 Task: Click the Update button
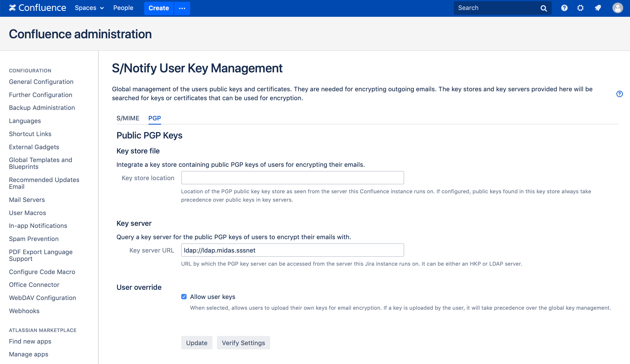click(196, 343)
